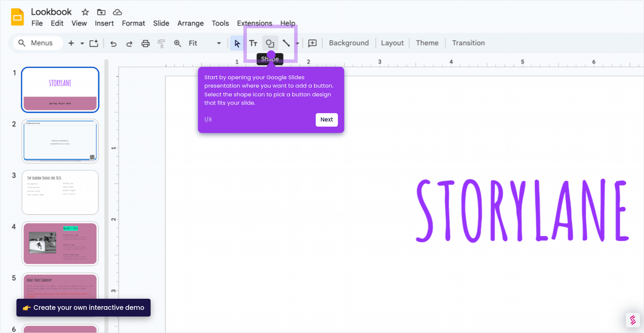Redo the last action
The width and height of the screenshot is (644, 333).
[129, 43]
